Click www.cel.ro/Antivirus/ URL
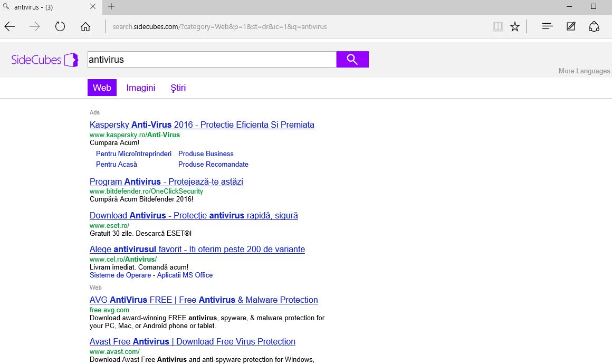The image size is (612, 364). (x=123, y=260)
